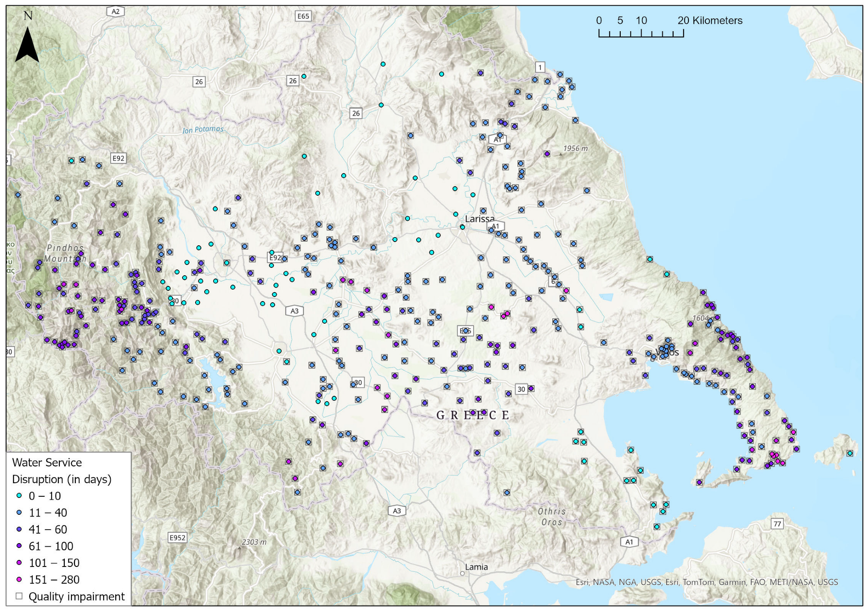
Task: Click the 2303 m peak label
Action: pyautogui.click(x=254, y=542)
